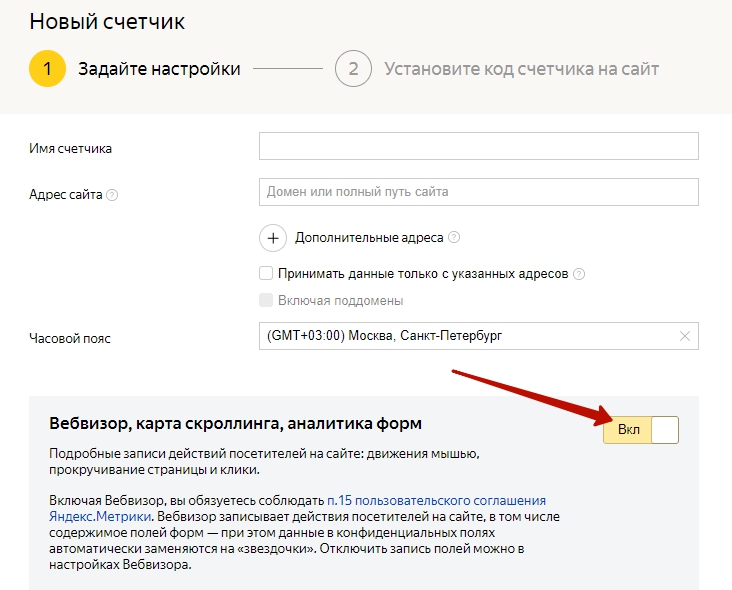Open help icon next to Адрес сайта

click(x=112, y=195)
